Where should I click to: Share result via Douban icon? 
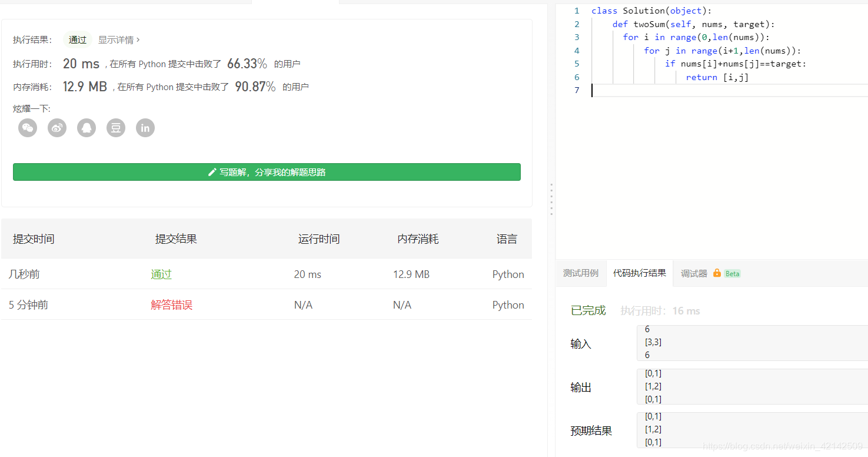click(116, 128)
